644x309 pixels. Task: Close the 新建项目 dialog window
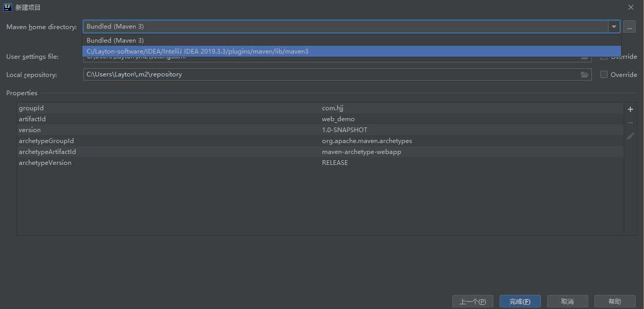pyautogui.click(x=631, y=7)
